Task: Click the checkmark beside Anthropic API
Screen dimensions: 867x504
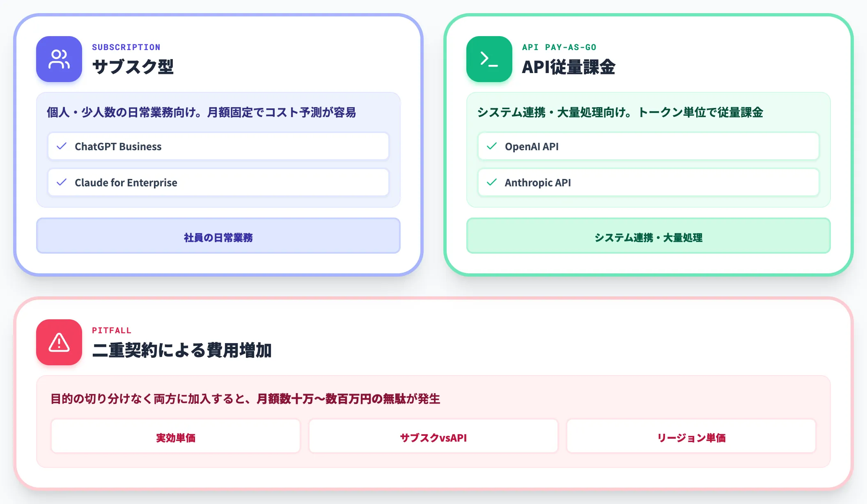Action: pos(492,182)
